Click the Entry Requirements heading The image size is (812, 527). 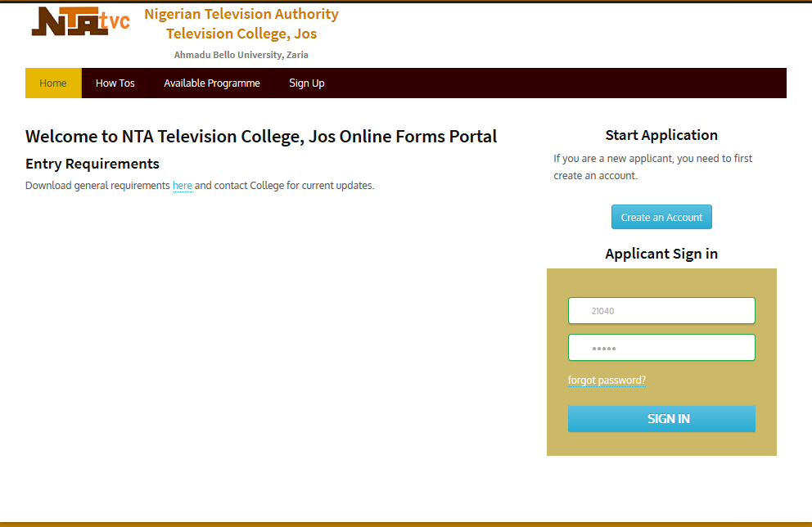(x=92, y=164)
